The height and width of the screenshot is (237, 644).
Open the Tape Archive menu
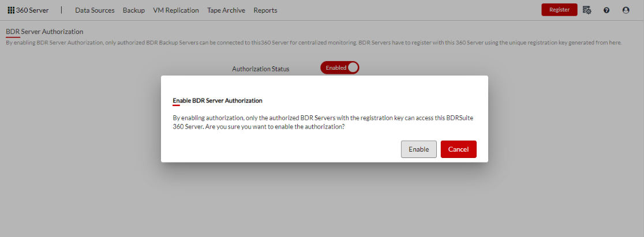click(x=226, y=10)
